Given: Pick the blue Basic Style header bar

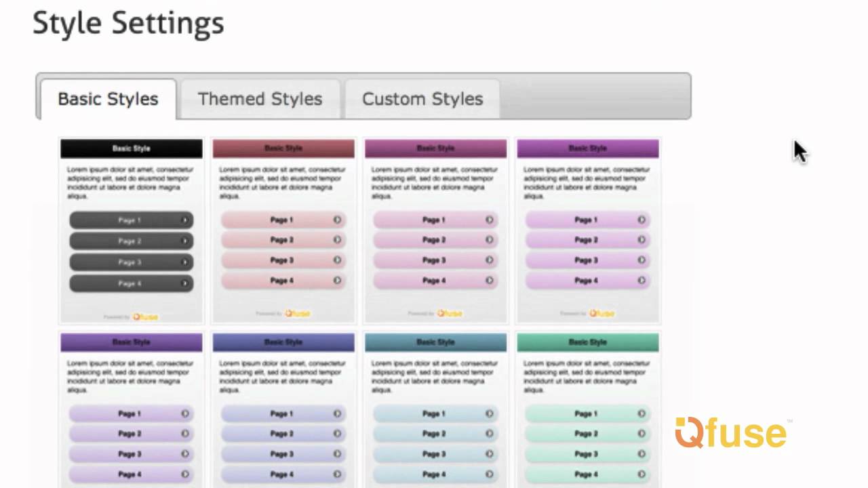Looking at the screenshot, I should click(283, 342).
